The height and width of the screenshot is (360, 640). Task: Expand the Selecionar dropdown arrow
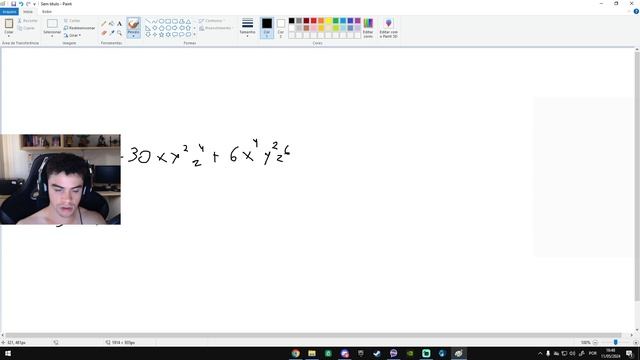(52, 36)
